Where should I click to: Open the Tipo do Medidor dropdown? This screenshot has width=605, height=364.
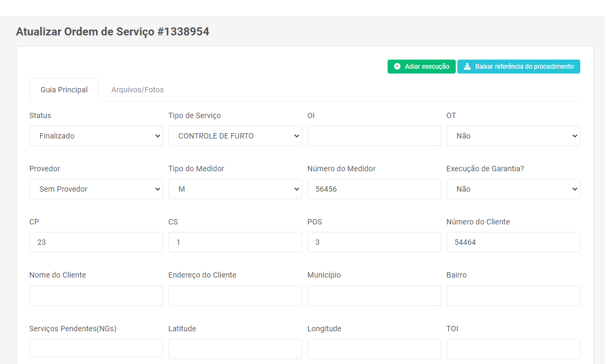click(235, 189)
